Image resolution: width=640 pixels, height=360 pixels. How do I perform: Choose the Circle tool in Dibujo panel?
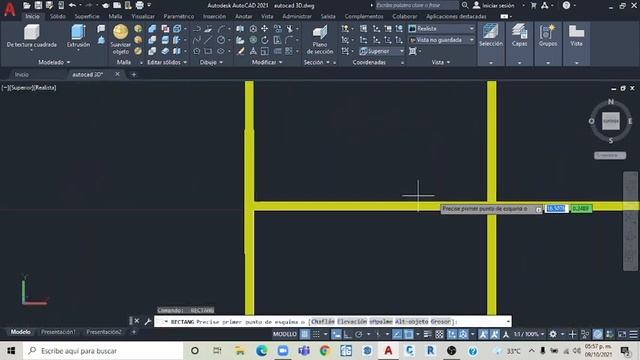tap(221, 40)
